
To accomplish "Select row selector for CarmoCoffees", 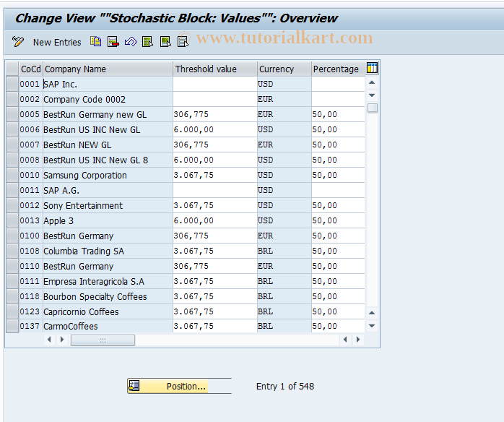I will coord(12,327).
